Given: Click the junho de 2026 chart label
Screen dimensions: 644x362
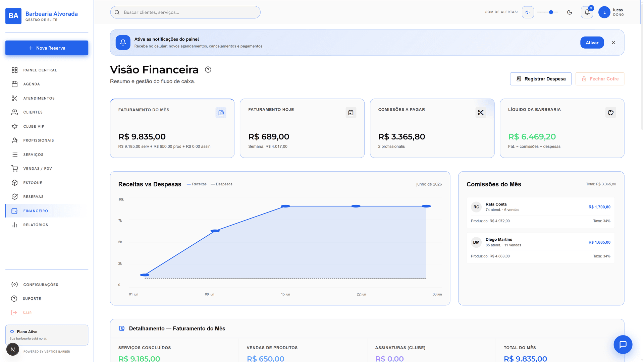Looking at the screenshot, I should tap(429, 184).
